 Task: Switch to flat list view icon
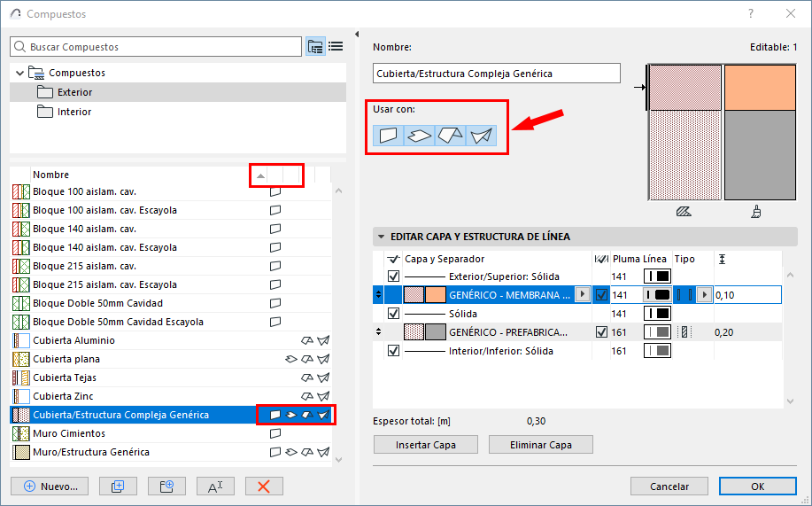coord(336,47)
